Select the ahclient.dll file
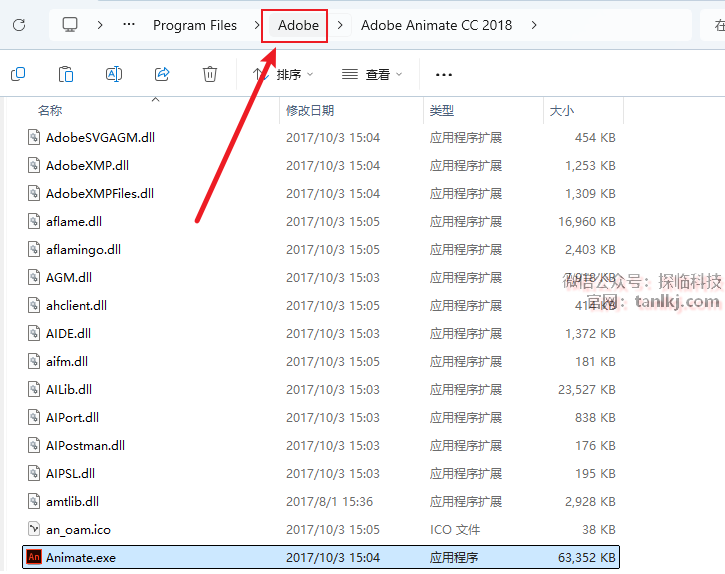The image size is (725, 574). pos(76,305)
